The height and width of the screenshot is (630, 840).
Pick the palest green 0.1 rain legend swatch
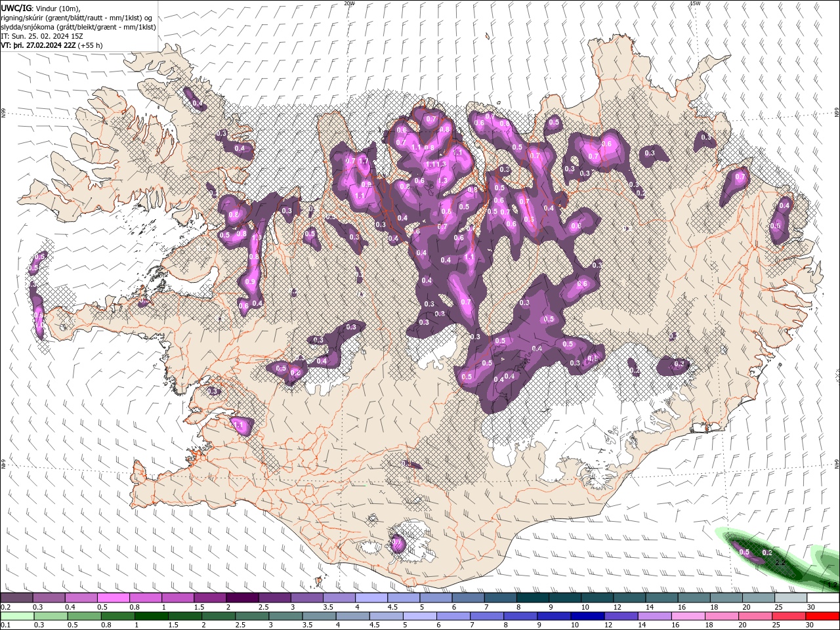tap(17, 616)
